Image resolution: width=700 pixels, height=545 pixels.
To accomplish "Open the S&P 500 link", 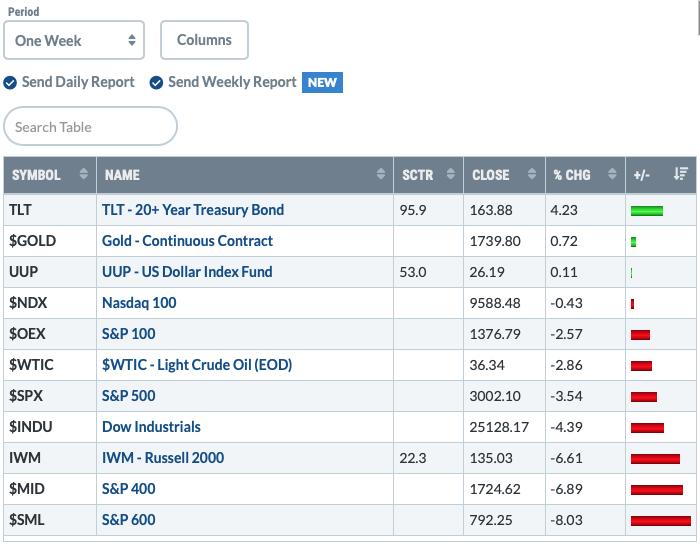I will pos(129,396).
